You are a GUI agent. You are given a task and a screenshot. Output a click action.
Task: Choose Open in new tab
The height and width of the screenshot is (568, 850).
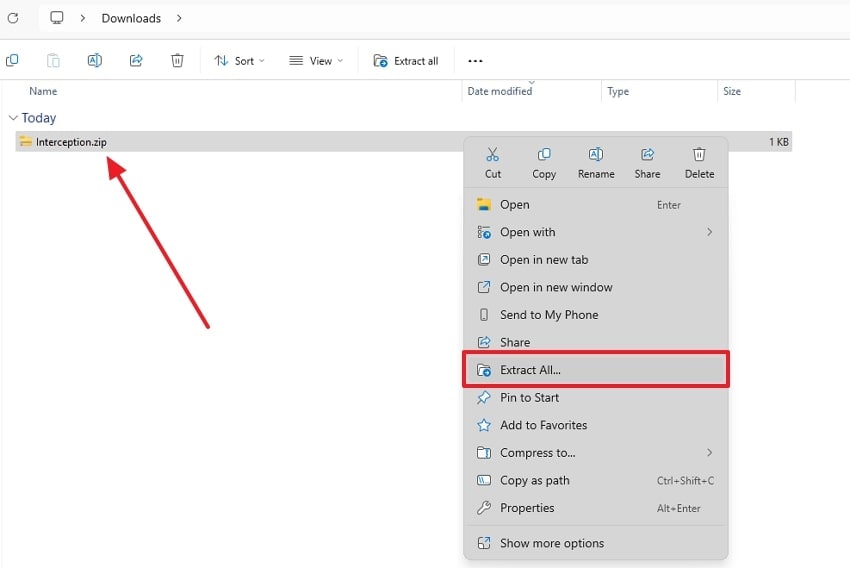coord(595,260)
